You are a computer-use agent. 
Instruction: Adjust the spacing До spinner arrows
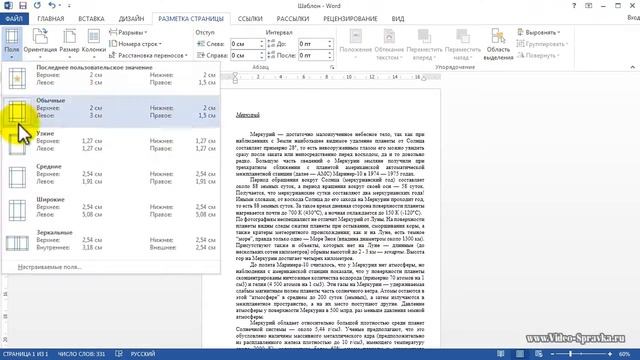330,44
